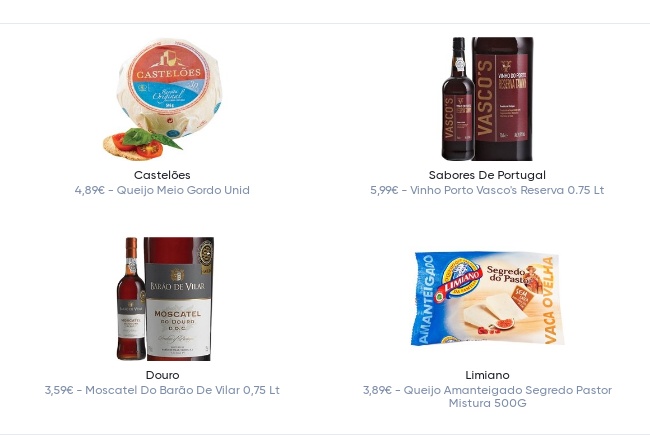This screenshot has height=435, width=650.
Task: Open the Barão de Vilar Moscatel image
Action: [x=165, y=299]
